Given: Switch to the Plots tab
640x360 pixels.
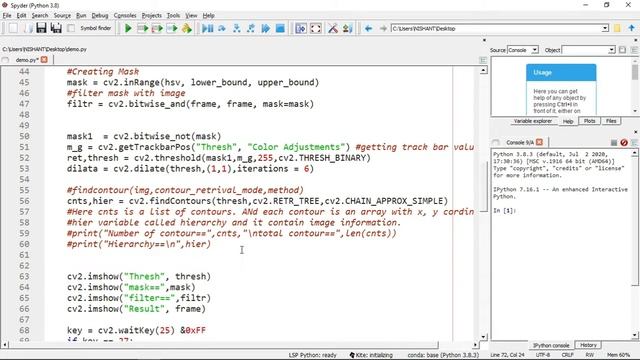Looking at the screenshot, I should click(589, 121).
